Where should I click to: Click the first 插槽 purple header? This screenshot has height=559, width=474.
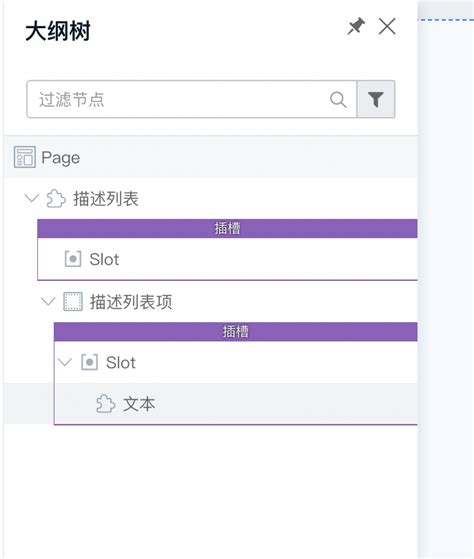227,228
